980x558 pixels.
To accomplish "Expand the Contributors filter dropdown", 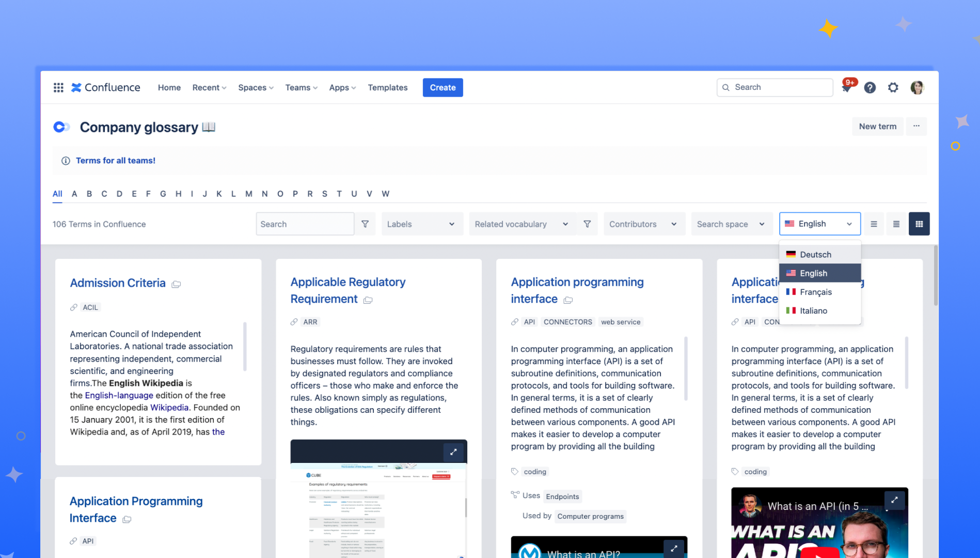I will tap(644, 224).
